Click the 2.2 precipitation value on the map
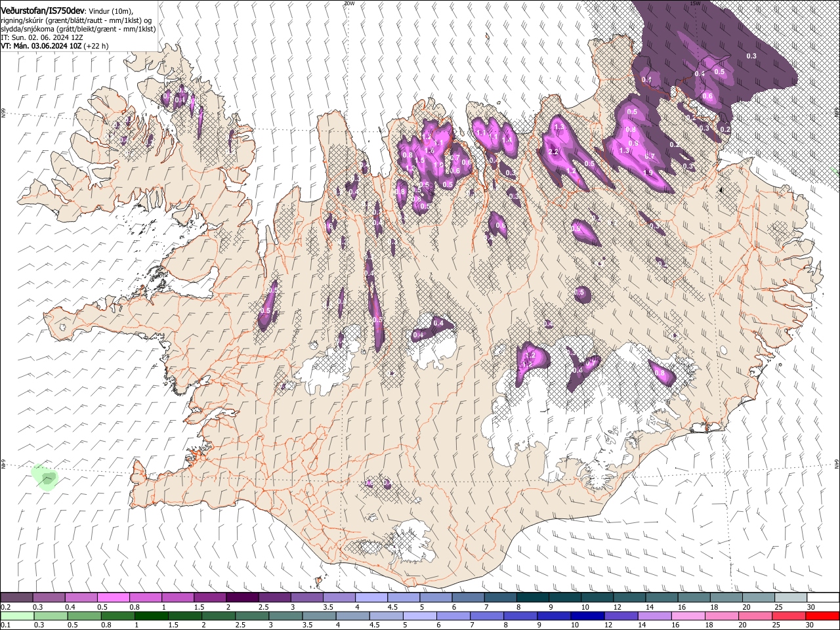Screen dimensions: 840x630 click(553, 152)
